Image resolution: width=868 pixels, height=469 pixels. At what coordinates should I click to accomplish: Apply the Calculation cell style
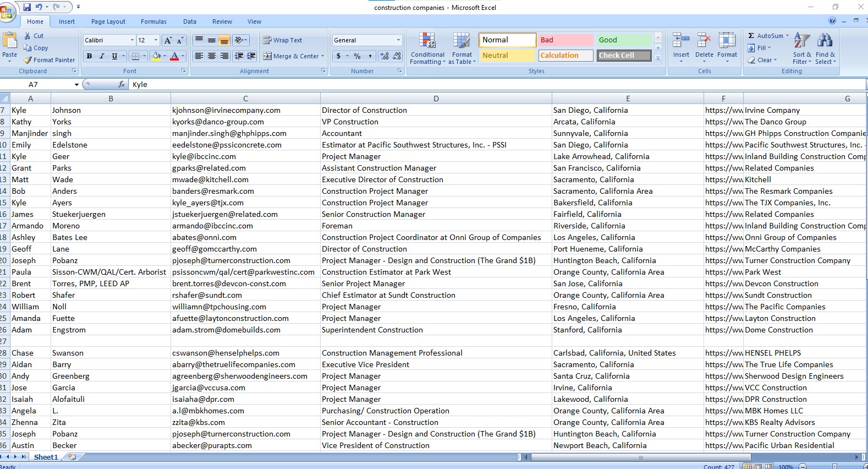[565, 56]
